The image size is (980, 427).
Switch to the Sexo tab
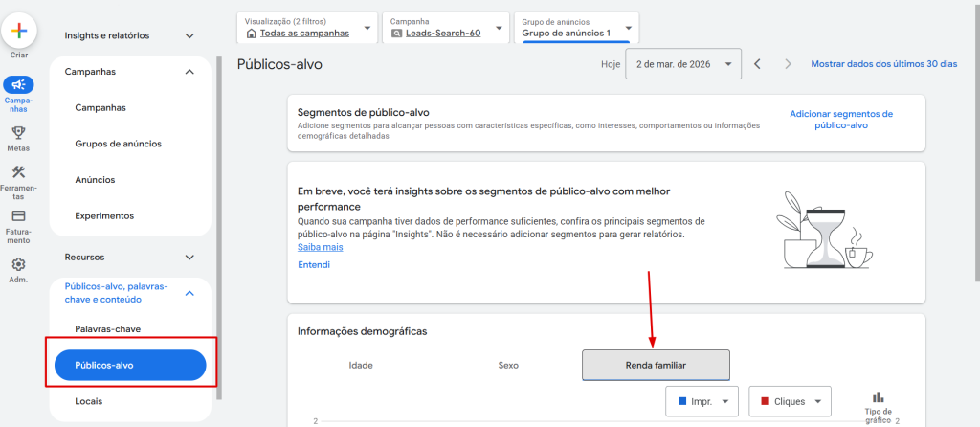[x=508, y=365]
